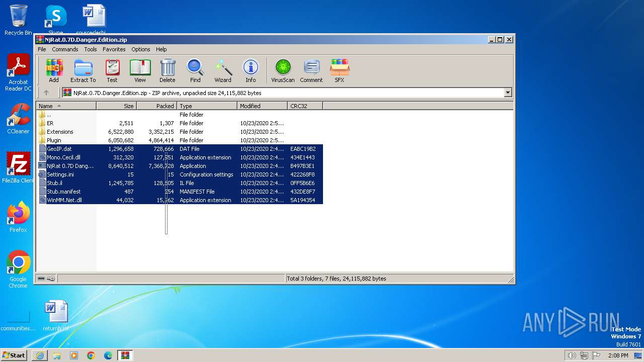Select the Plugin folder icon
This screenshot has height=362, width=644.
(x=42, y=140)
